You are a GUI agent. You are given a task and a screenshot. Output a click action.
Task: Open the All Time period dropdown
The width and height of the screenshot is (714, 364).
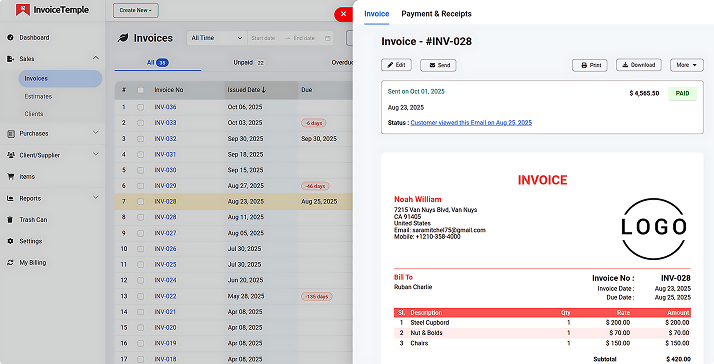217,38
